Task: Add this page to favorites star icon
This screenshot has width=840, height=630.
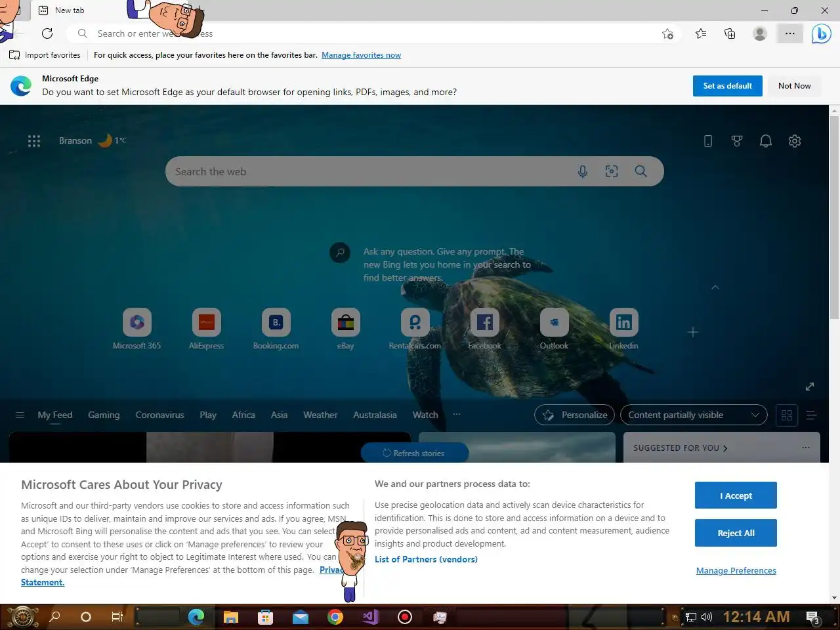Action: 667,33
